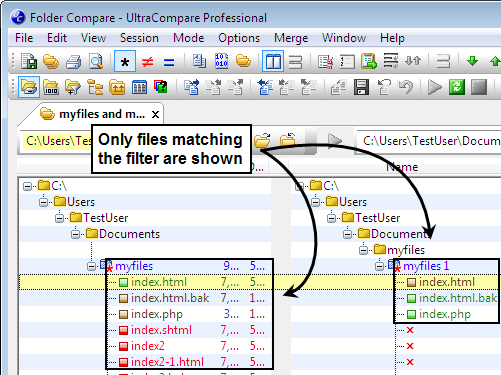
Task: Click the folder-with-drive icon in second toolbar
Action: coord(29,87)
